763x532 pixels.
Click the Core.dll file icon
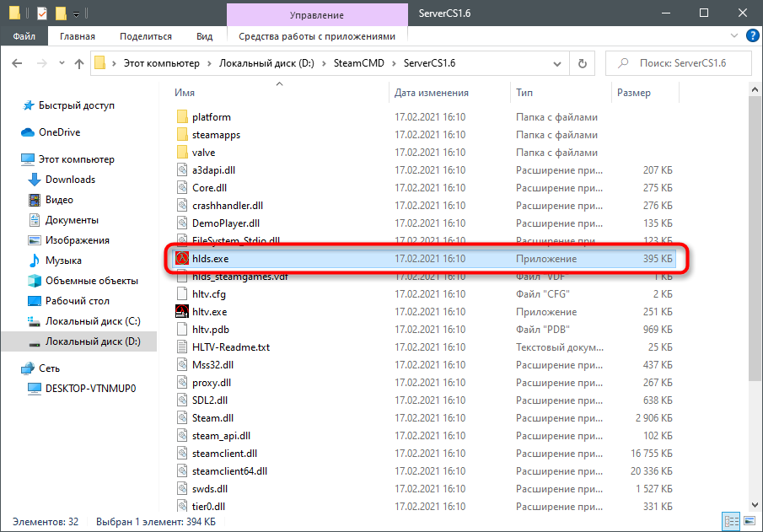click(182, 188)
